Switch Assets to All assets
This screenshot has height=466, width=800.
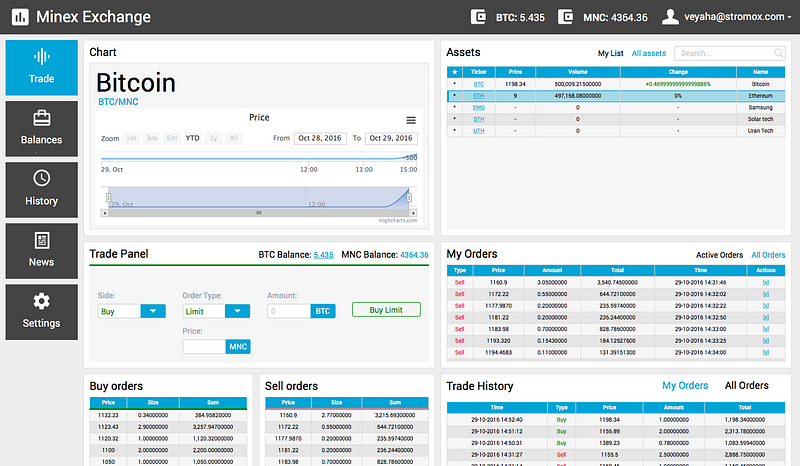pyautogui.click(x=649, y=53)
